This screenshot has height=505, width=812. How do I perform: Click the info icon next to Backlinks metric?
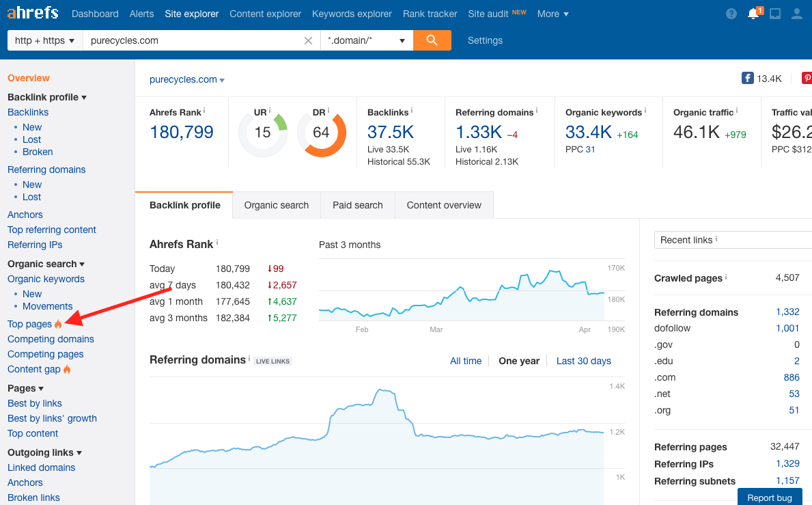tap(412, 110)
